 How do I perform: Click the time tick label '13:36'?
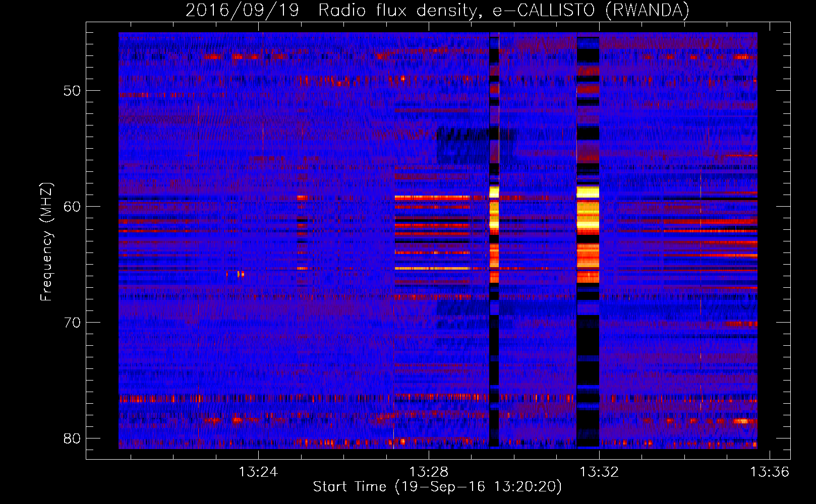pos(770,472)
